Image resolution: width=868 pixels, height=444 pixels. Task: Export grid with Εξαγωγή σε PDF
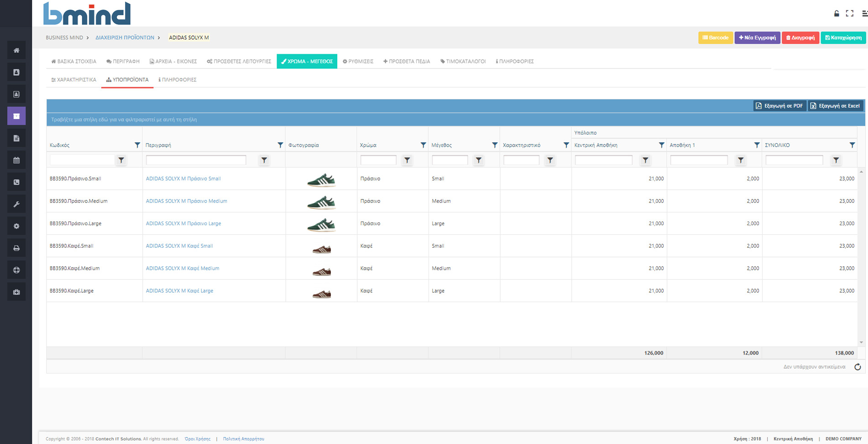click(779, 106)
